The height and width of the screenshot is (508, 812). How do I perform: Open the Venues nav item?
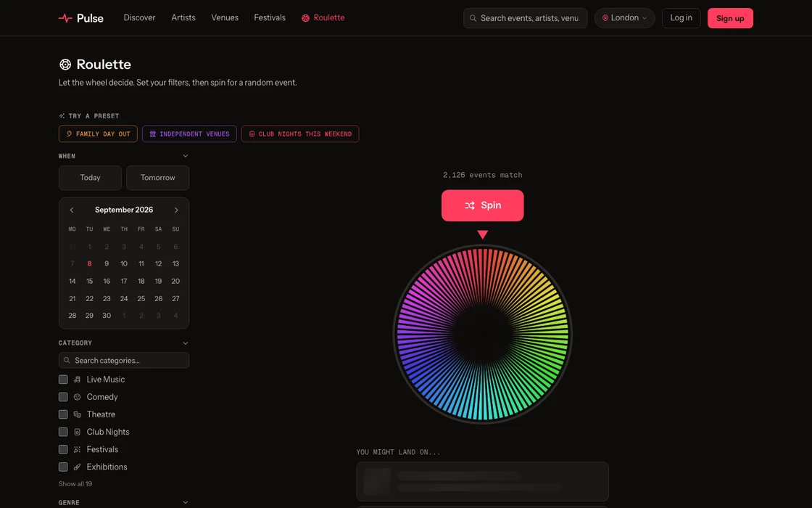225,17
